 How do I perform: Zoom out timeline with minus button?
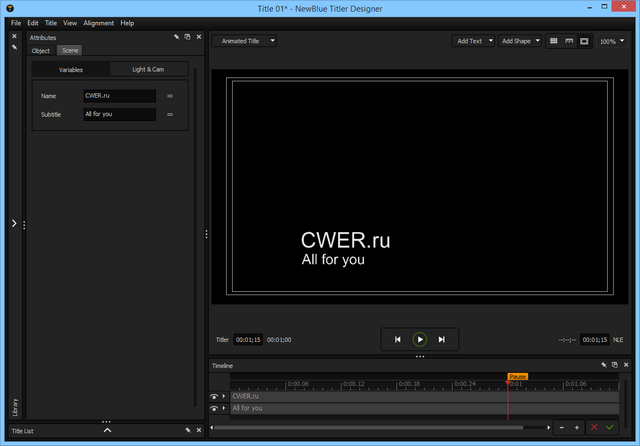click(x=562, y=427)
